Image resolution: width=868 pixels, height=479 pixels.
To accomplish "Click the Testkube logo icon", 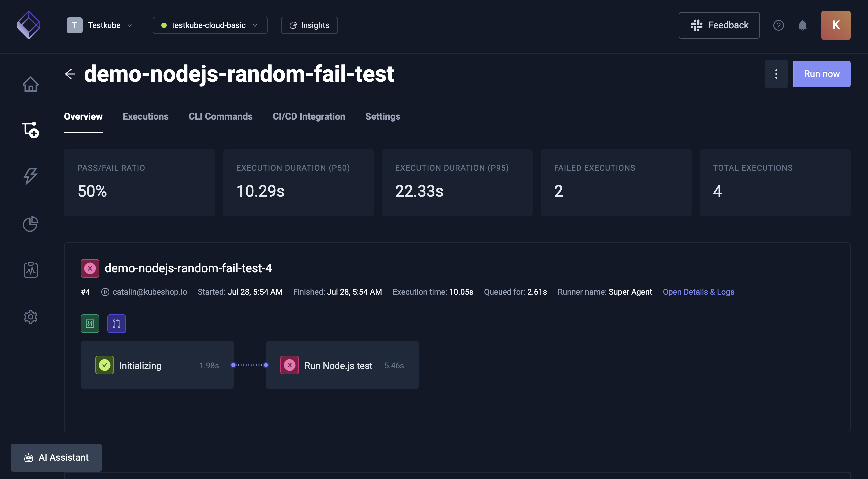I will click(x=29, y=25).
